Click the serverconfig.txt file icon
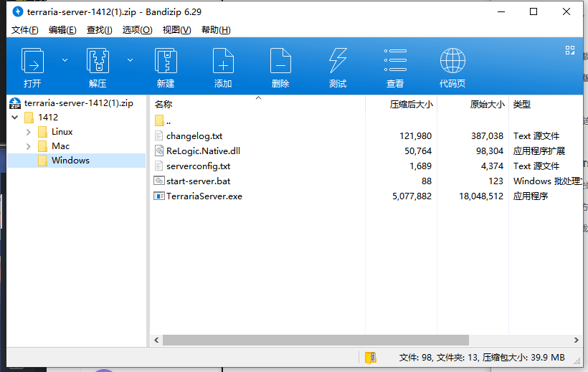 click(x=159, y=166)
